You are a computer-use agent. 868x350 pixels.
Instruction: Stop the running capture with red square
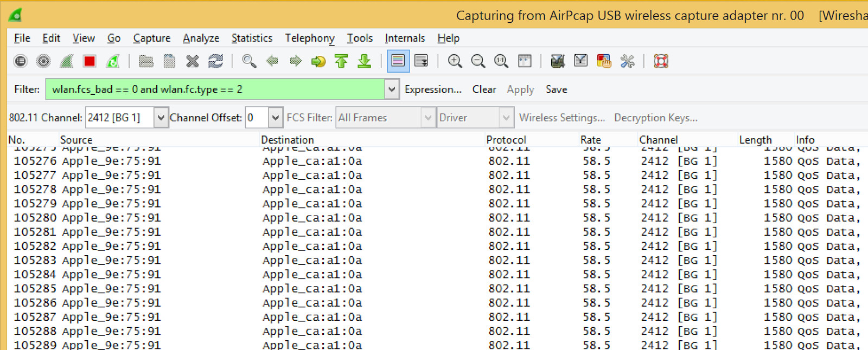(x=90, y=61)
